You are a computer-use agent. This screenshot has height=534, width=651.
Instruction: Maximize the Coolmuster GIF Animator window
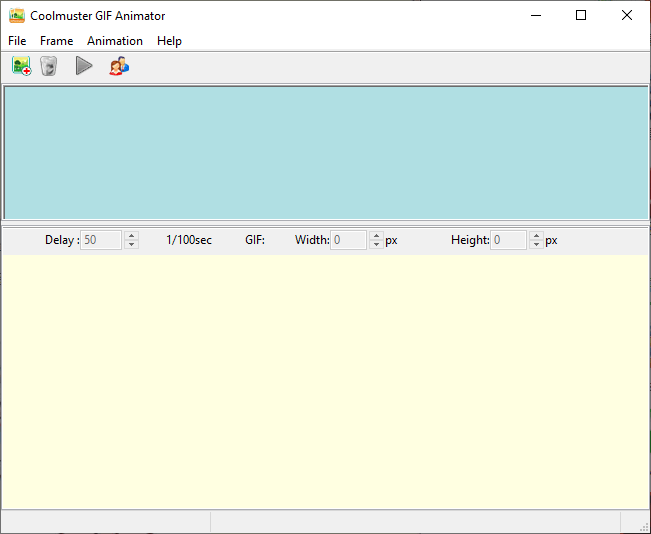[x=581, y=15]
